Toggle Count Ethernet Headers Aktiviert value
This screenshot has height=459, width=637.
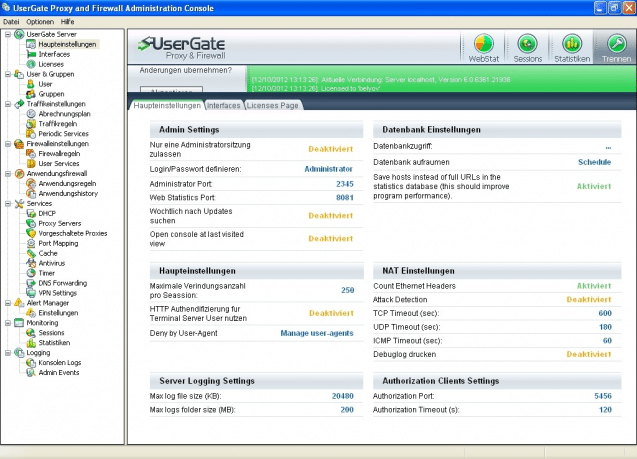pos(594,286)
